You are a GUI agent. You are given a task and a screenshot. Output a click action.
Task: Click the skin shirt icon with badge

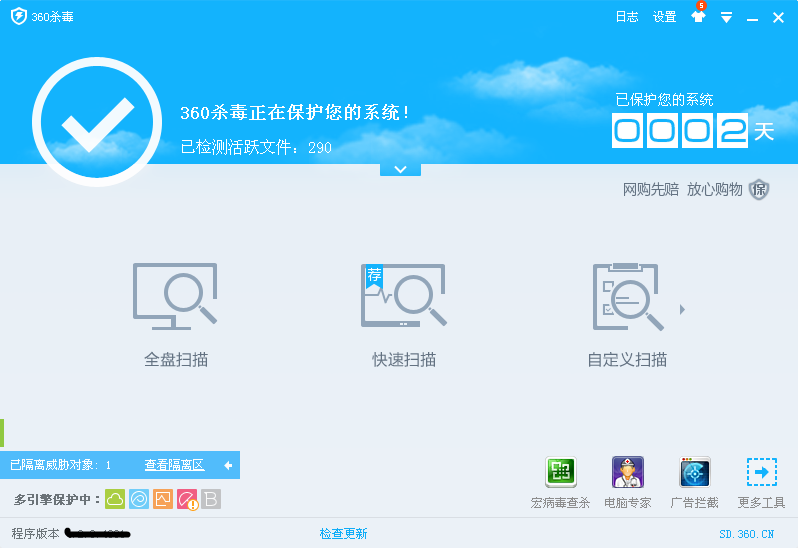point(698,15)
